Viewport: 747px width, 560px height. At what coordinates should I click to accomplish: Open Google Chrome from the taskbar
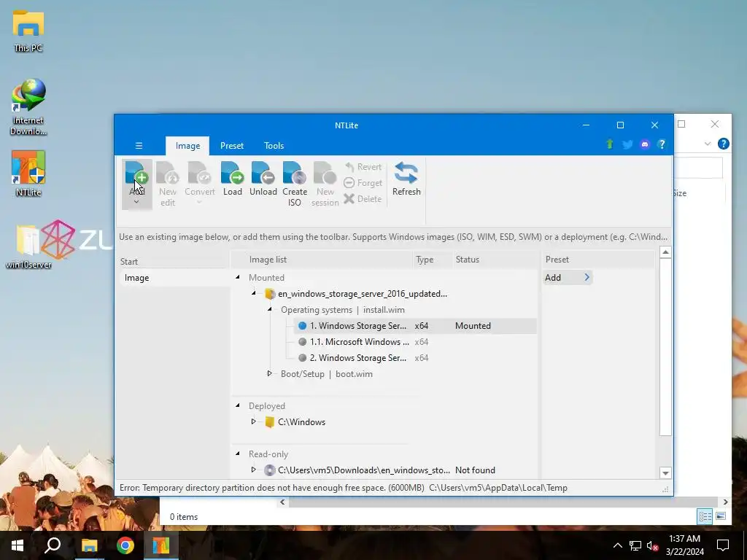tap(125, 545)
